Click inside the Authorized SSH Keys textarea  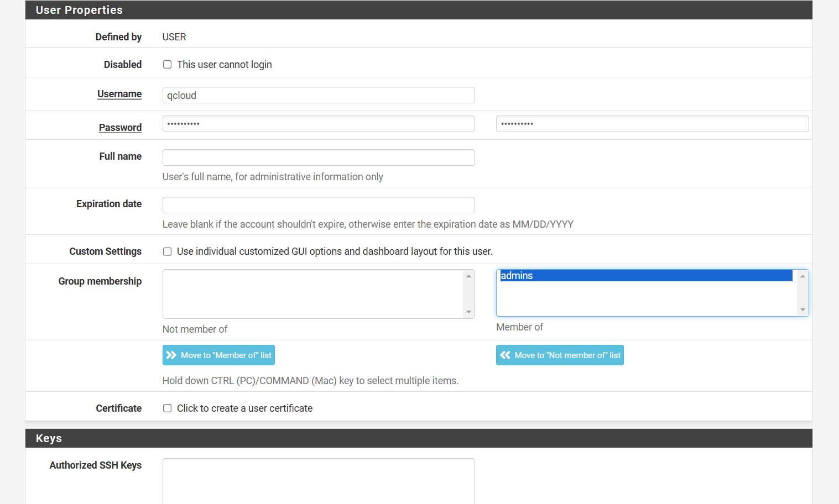click(x=319, y=481)
